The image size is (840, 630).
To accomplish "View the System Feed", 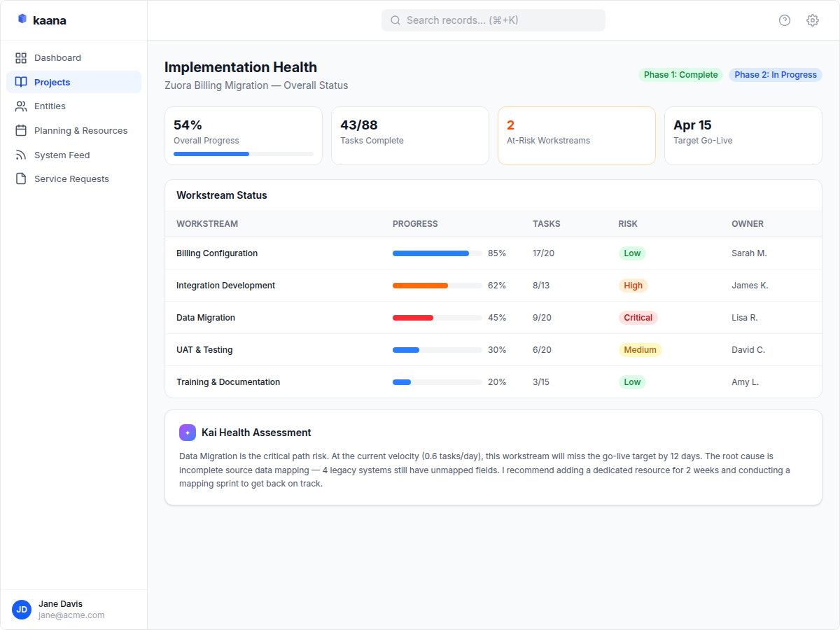I will 63,155.
